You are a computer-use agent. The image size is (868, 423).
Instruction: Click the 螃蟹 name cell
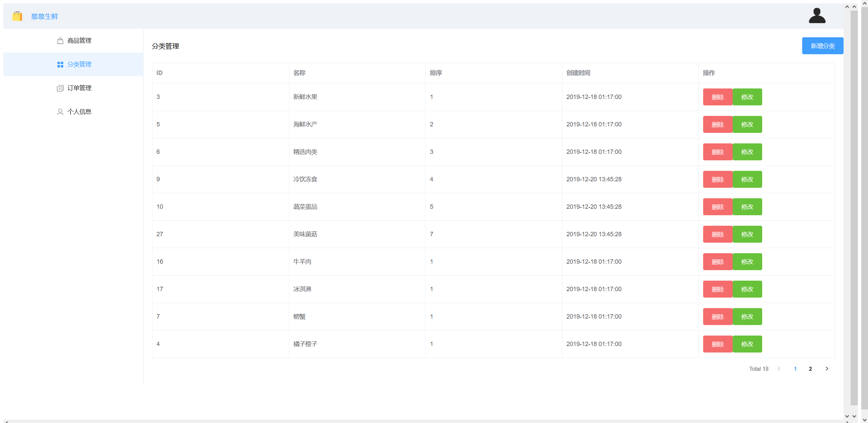click(x=357, y=317)
